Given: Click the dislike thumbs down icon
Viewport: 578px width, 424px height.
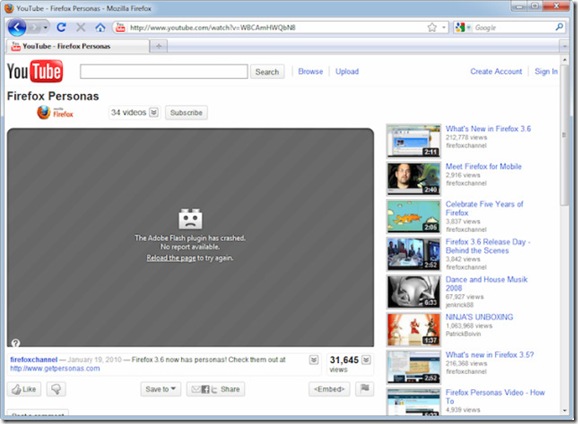Looking at the screenshot, I should tap(56, 389).
